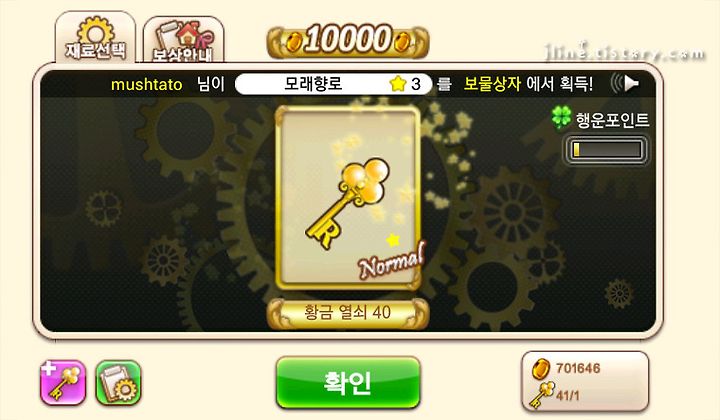The width and height of the screenshot is (720, 420).
Task: Click the 행운포인트 progress gauge
Action: 607,150
